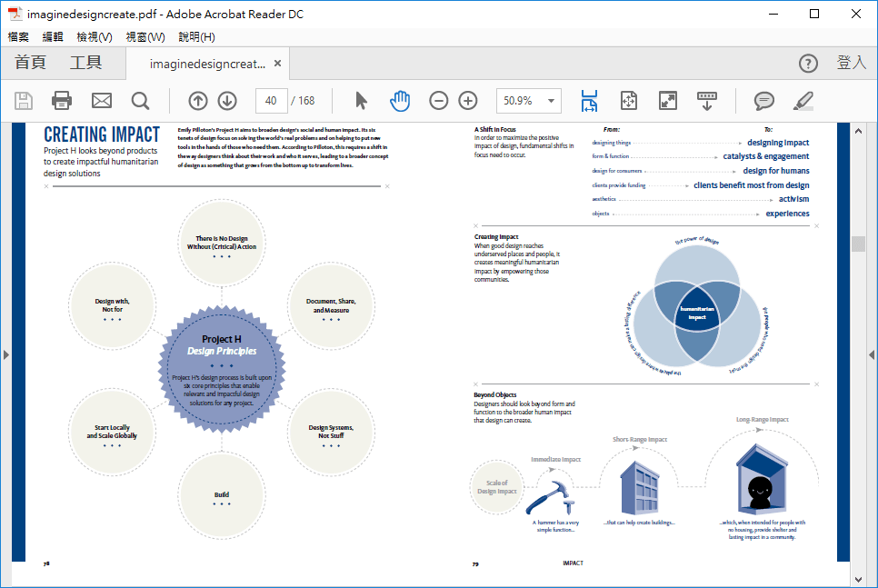Click 'clients benefit most from design' text
The image size is (878, 588).
(751, 185)
